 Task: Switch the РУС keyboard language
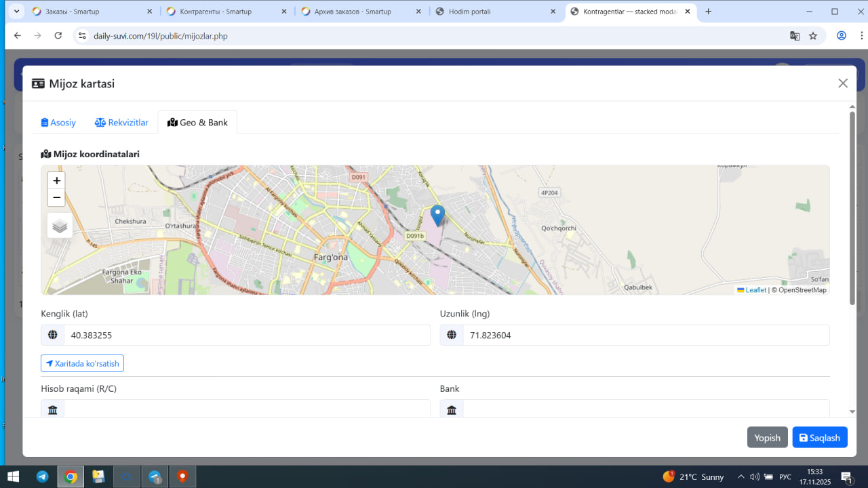(785, 476)
